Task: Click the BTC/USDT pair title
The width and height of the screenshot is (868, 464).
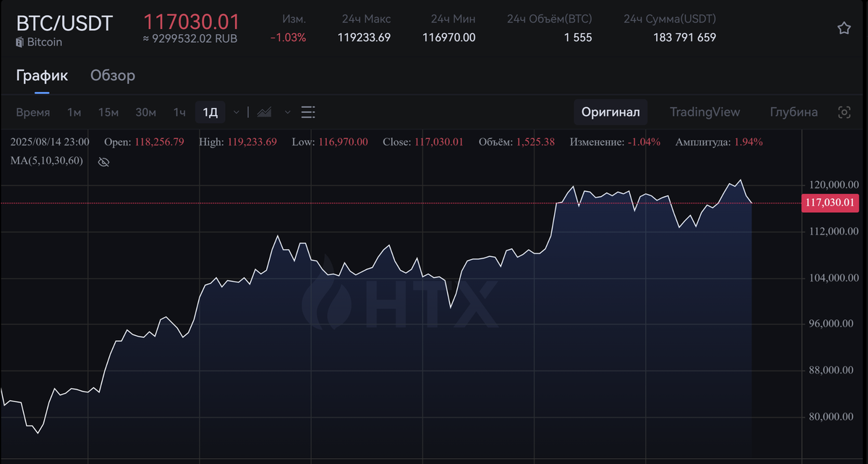Action: pos(64,23)
